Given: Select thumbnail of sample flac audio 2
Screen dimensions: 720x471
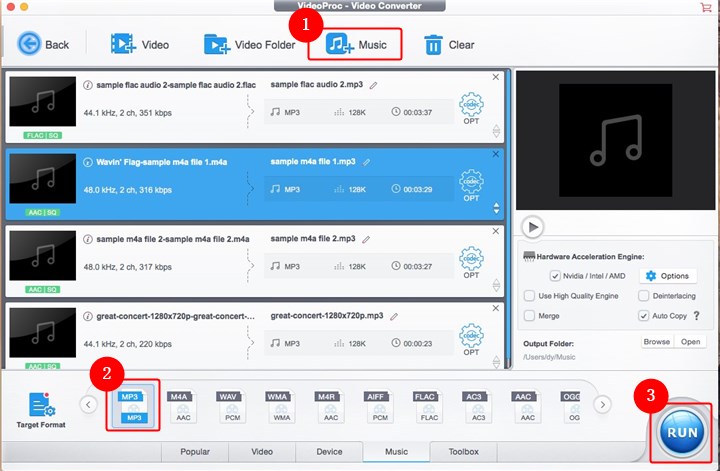Looking at the screenshot, I should pyautogui.click(x=43, y=101).
